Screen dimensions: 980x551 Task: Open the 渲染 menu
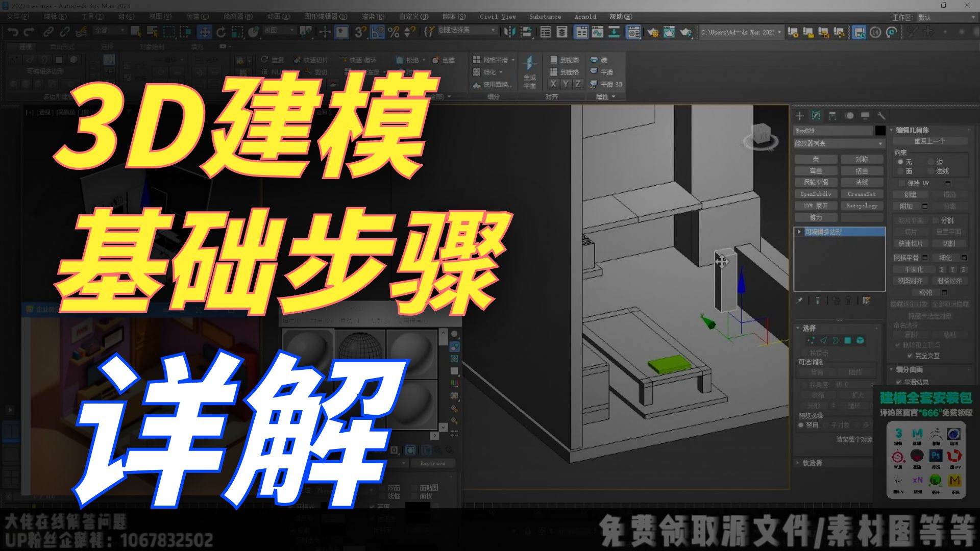pos(373,17)
